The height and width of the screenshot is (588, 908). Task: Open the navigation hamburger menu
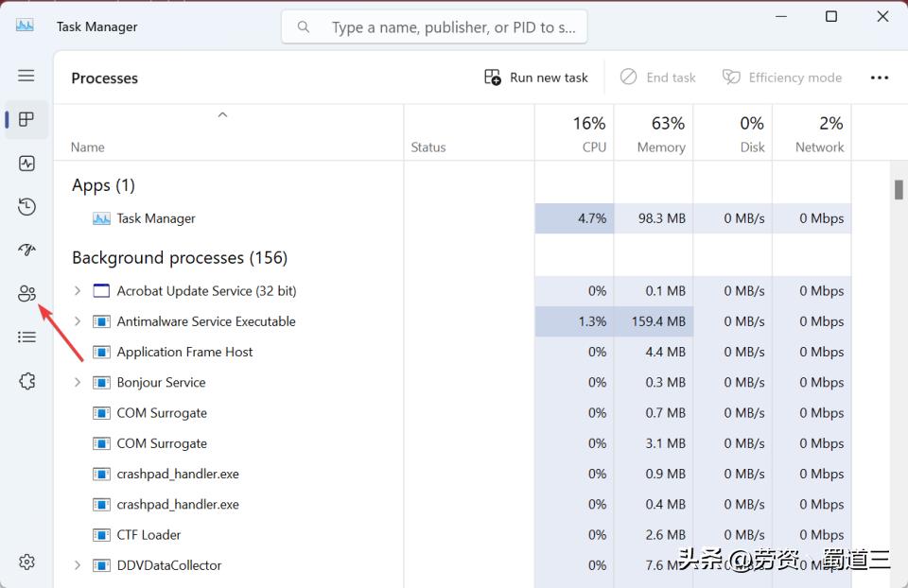(26, 76)
